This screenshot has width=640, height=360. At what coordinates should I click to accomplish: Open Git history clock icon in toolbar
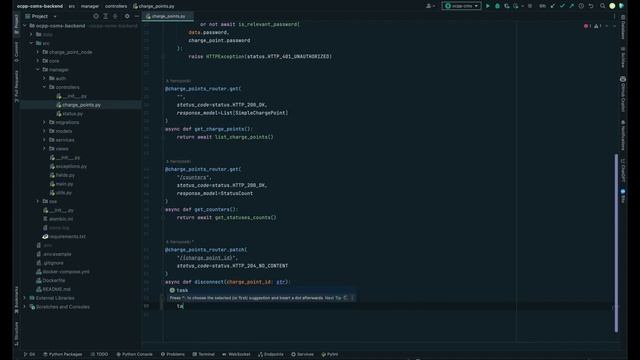click(x=581, y=6)
